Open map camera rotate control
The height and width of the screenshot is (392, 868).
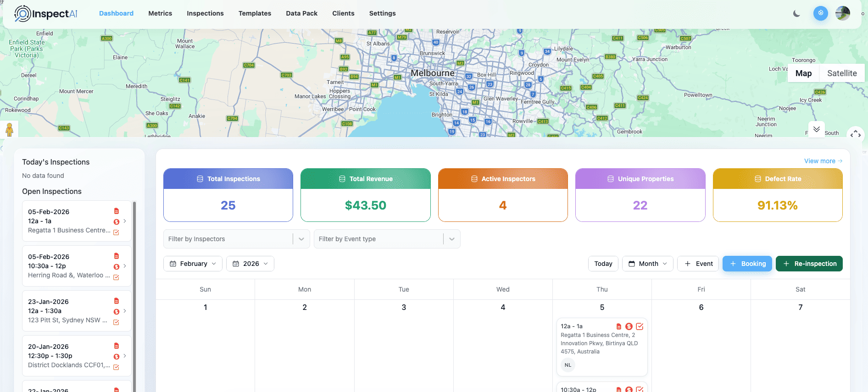click(x=855, y=134)
